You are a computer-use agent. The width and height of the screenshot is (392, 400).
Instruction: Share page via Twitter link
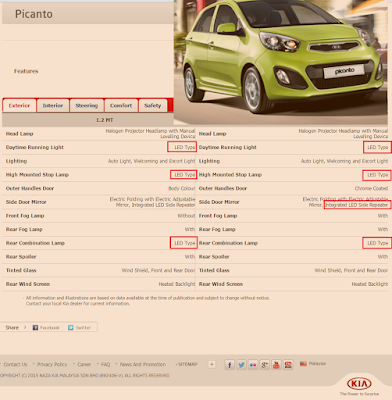click(79, 328)
